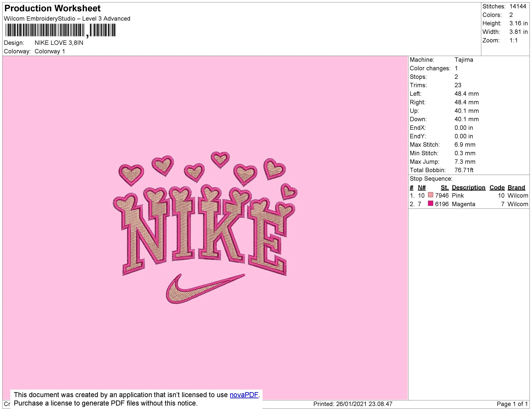Open the novaPDF link in notice
Image resolution: width=532 pixels, height=411 pixels.
click(x=244, y=395)
